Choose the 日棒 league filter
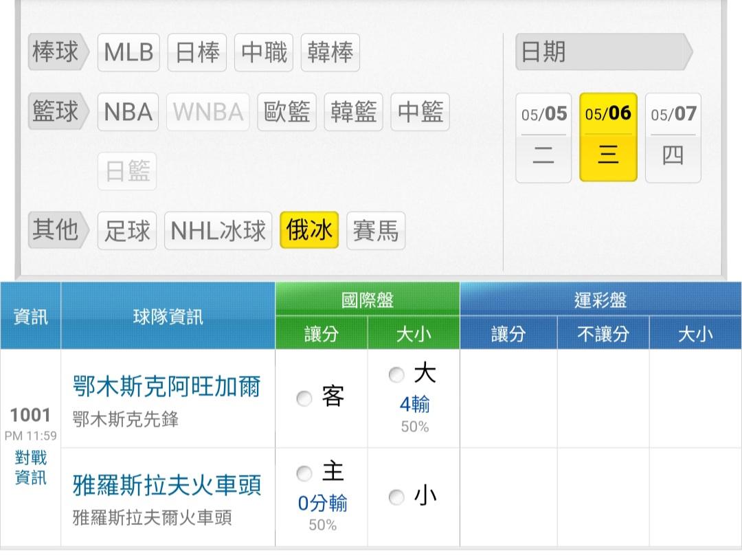The height and width of the screenshot is (560, 742). point(197,52)
